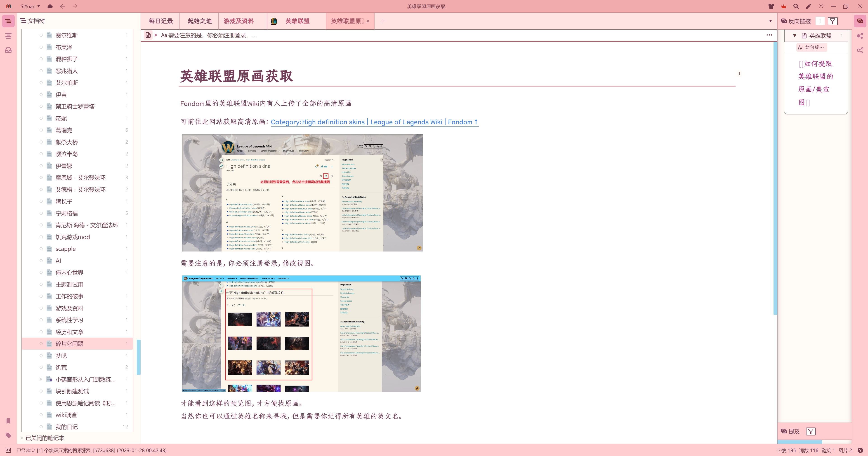The height and width of the screenshot is (456, 868).
Task: Click the cloud sync icon
Action: pos(50,6)
